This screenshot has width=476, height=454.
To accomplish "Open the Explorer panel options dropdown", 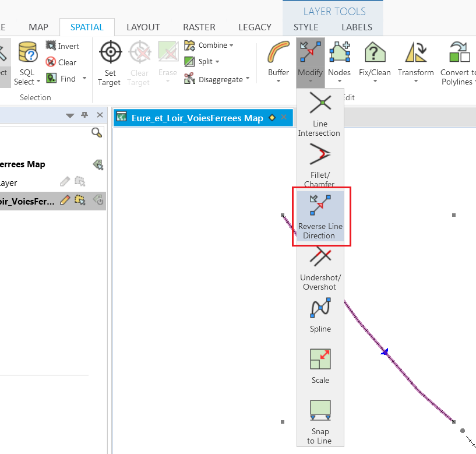I will click(70, 115).
